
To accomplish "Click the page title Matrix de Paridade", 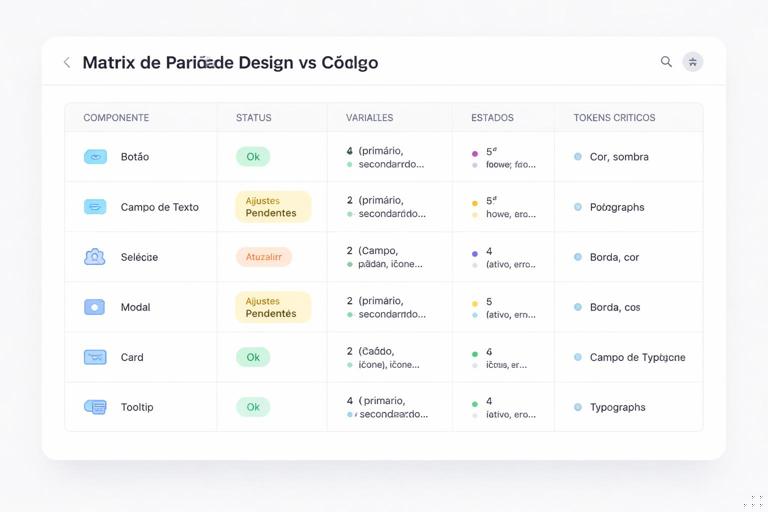I will pos(230,63).
